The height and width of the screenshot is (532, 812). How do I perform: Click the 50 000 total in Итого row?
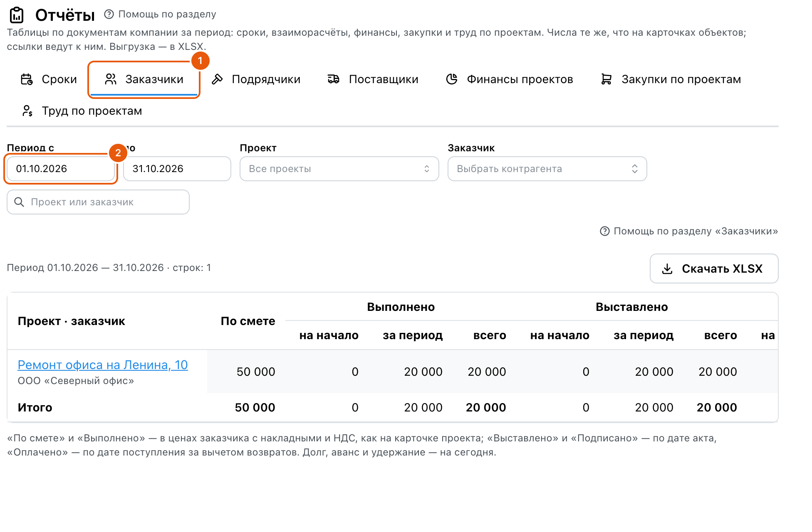[x=255, y=407]
